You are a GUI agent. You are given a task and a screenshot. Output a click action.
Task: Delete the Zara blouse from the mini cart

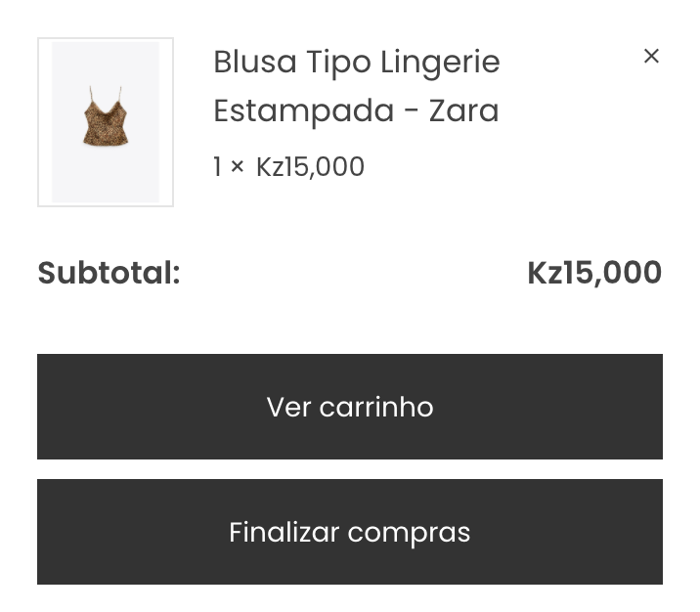tap(651, 57)
